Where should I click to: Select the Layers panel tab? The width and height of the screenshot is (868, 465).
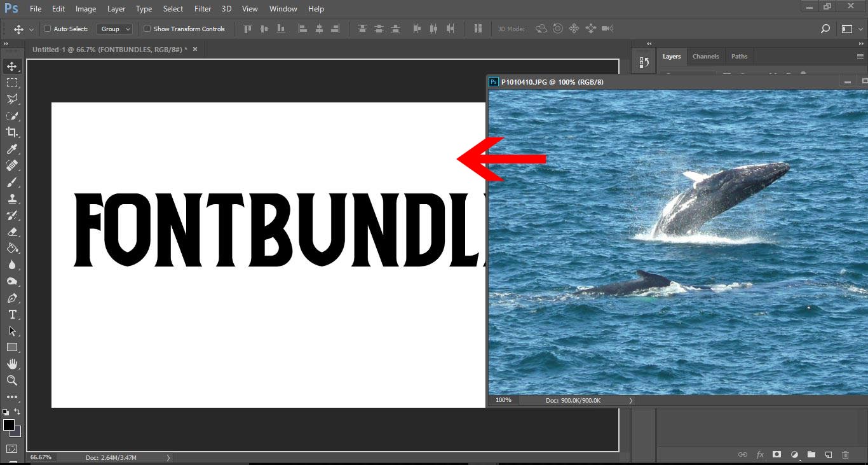point(672,57)
